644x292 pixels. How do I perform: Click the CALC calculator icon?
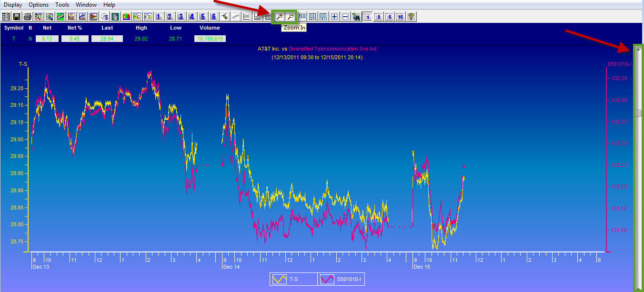pyautogui.click(x=323, y=16)
